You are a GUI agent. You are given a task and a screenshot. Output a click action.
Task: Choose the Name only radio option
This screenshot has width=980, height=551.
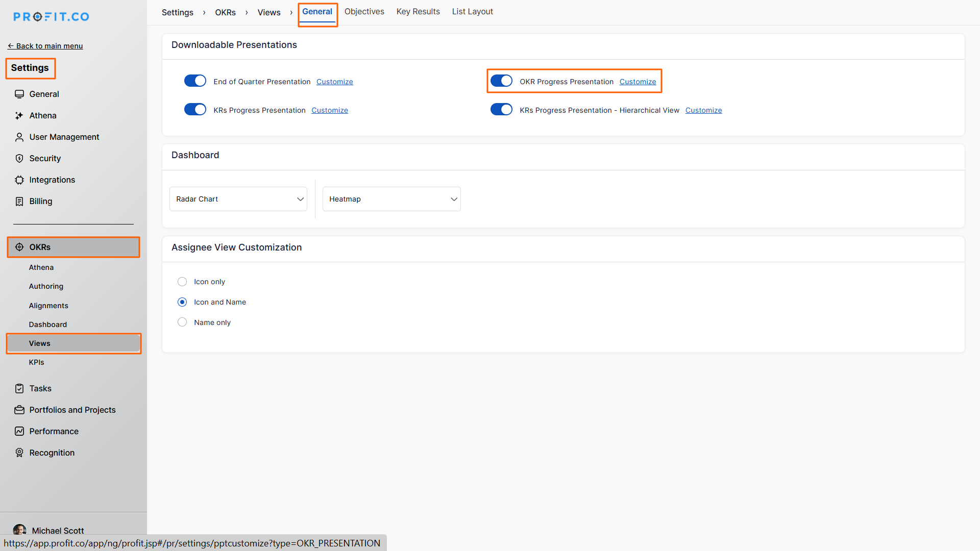click(x=182, y=322)
